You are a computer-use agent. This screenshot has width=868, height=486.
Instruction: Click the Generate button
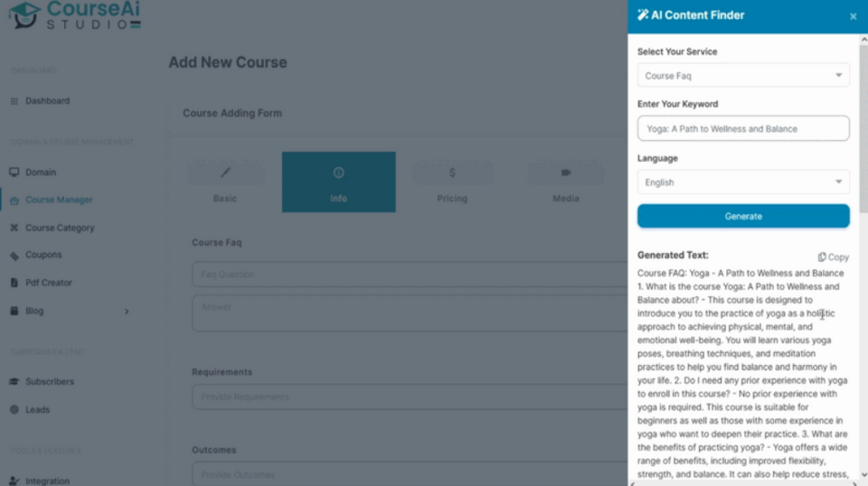coord(743,216)
